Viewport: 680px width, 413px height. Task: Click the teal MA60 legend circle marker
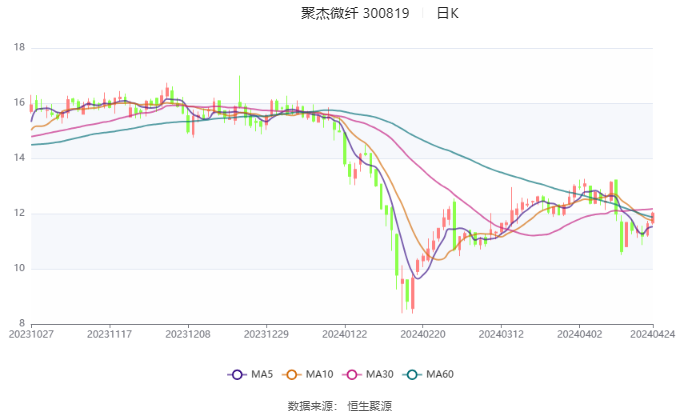pos(414,374)
